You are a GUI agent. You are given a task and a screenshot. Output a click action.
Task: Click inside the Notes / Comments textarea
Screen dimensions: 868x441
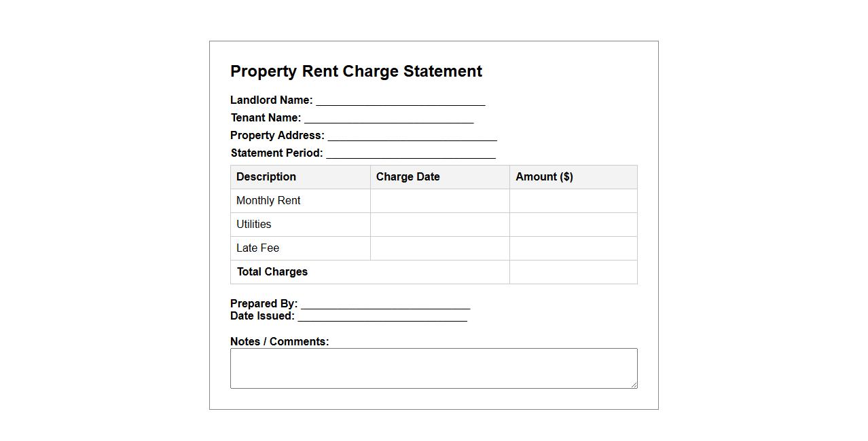(x=433, y=368)
